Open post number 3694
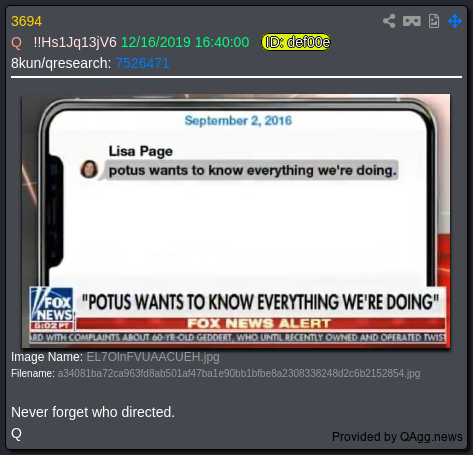Screen dimensions: 473x455 [x=26, y=21]
